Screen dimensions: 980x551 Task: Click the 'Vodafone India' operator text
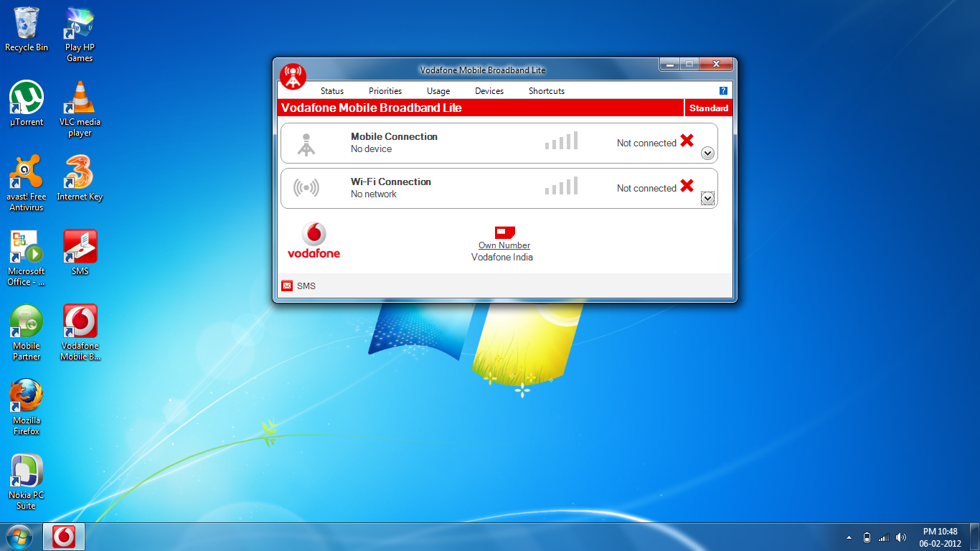tap(502, 257)
